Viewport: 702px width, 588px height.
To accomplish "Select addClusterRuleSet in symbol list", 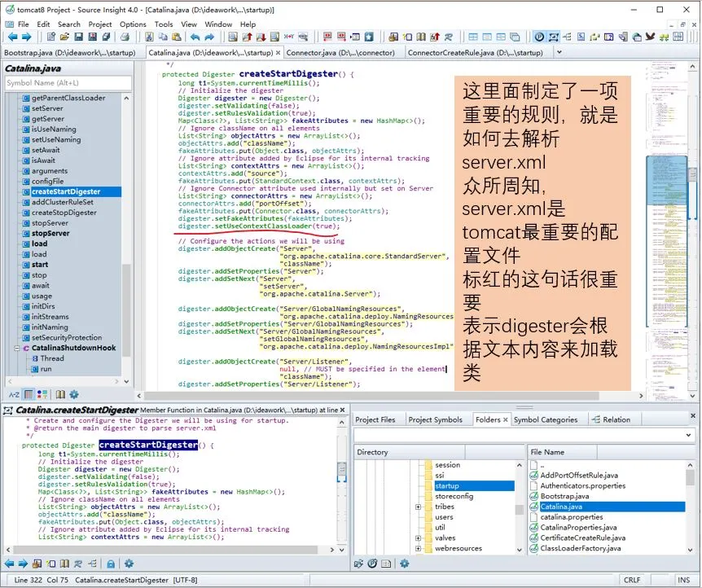I will point(62,202).
